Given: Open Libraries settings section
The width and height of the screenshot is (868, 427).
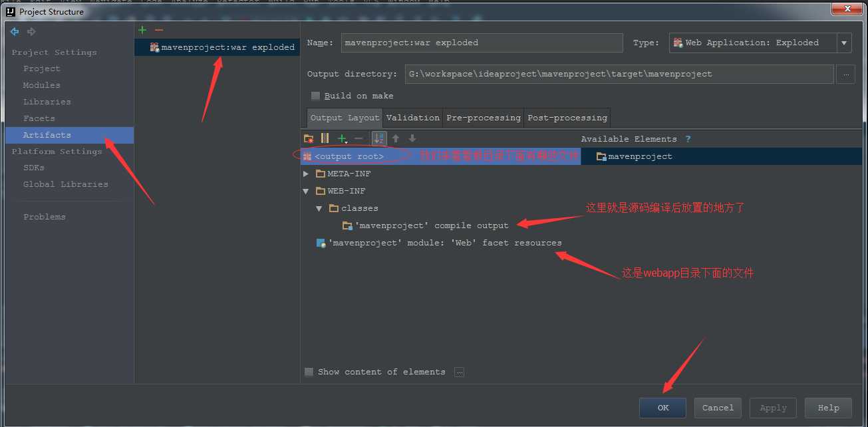Looking at the screenshot, I should click(x=47, y=102).
